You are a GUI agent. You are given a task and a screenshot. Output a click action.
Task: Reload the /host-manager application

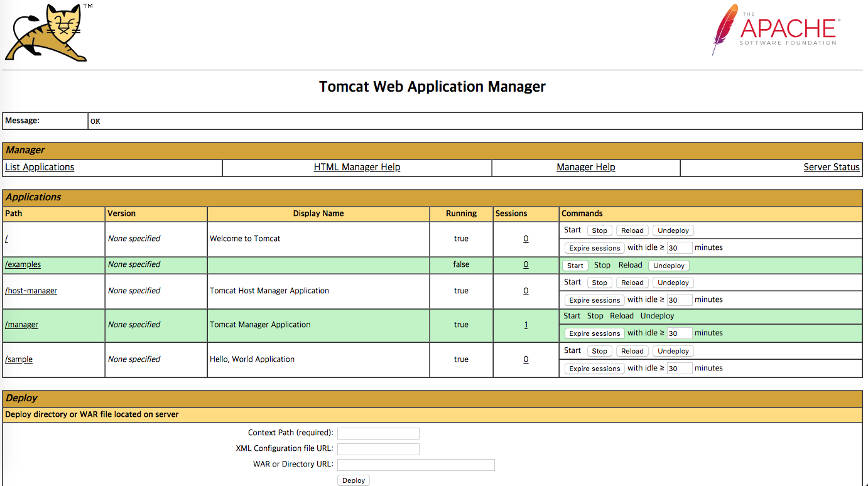pyautogui.click(x=632, y=283)
